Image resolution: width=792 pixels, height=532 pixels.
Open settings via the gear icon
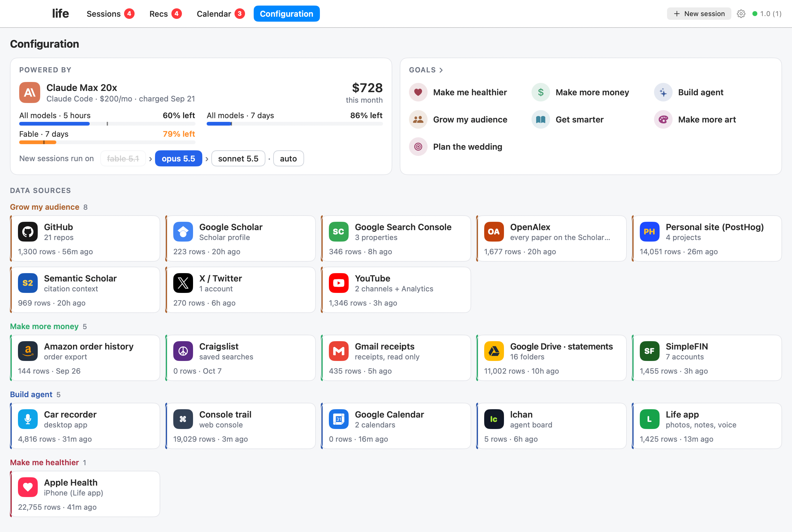(x=741, y=14)
